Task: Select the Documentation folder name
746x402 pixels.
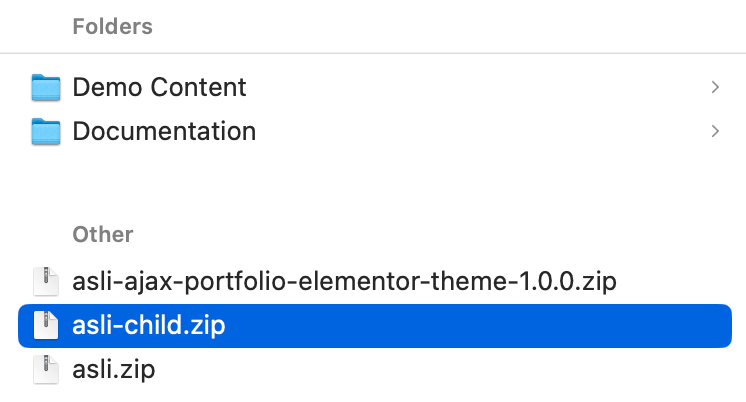Action: pos(164,131)
